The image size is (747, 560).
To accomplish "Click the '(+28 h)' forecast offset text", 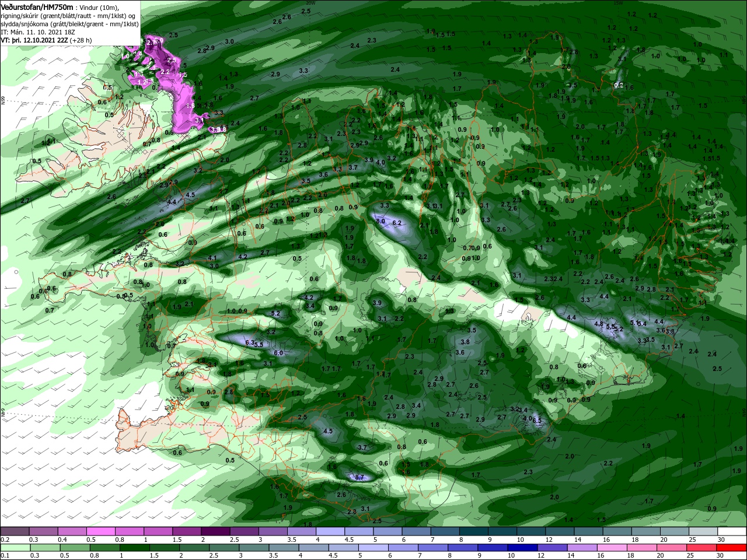I will [x=82, y=40].
